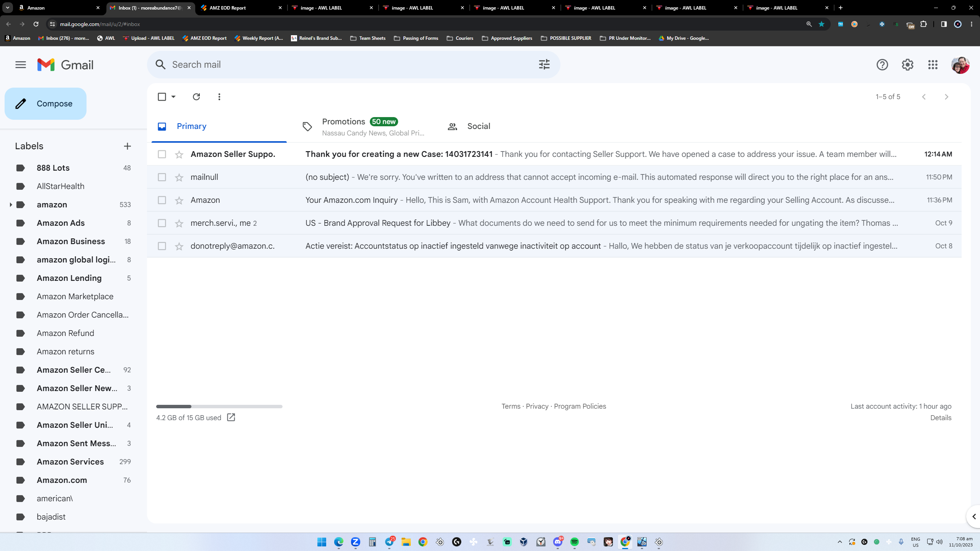Viewport: 980px width, 551px height.
Task: Tick checkbox for merch.servi Libbey email
Action: [x=162, y=223]
